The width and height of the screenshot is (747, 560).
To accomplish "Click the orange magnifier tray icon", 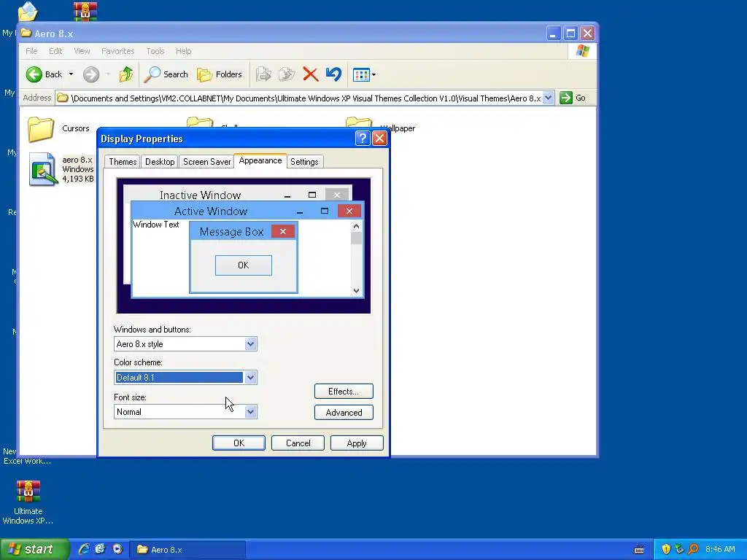I will tap(693, 549).
